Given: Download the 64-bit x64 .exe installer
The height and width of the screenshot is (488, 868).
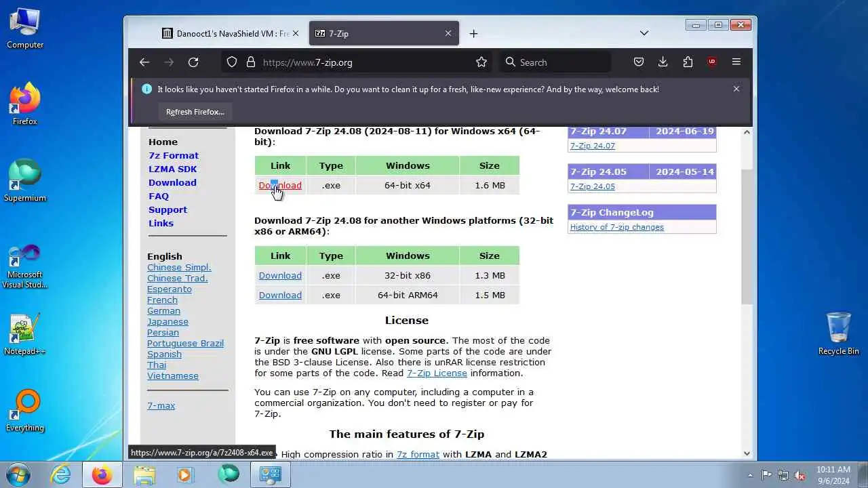Looking at the screenshot, I should 280,185.
